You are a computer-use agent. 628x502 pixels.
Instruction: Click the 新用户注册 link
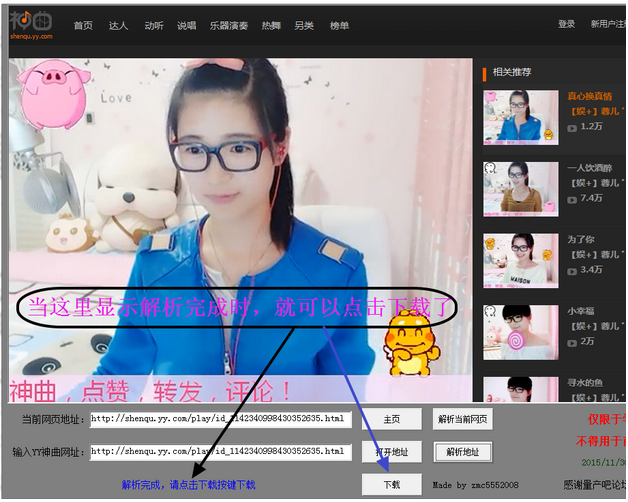click(608, 24)
